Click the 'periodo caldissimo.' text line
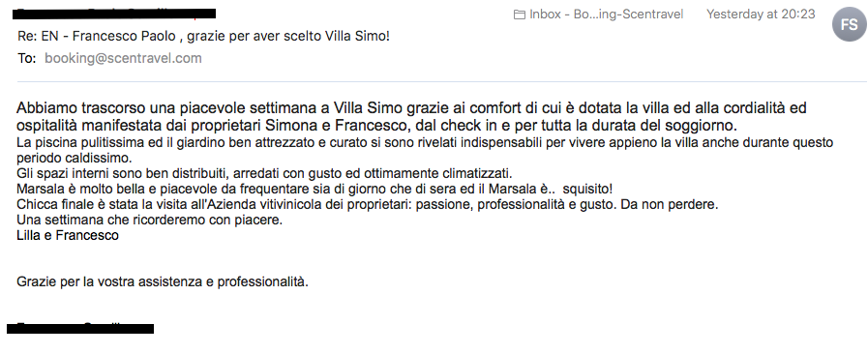This screenshot has height=354, width=868. (74, 158)
